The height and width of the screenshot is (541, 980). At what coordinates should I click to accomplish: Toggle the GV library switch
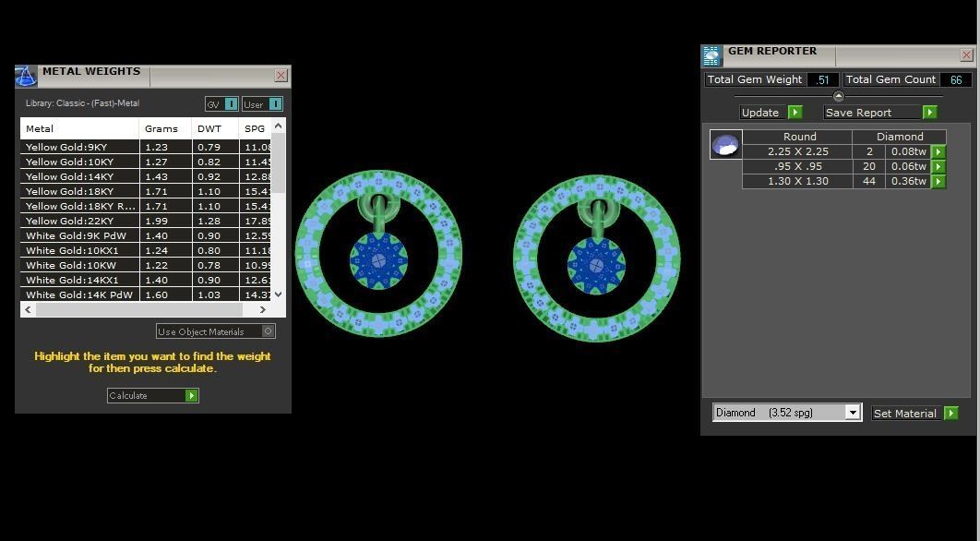[232, 103]
